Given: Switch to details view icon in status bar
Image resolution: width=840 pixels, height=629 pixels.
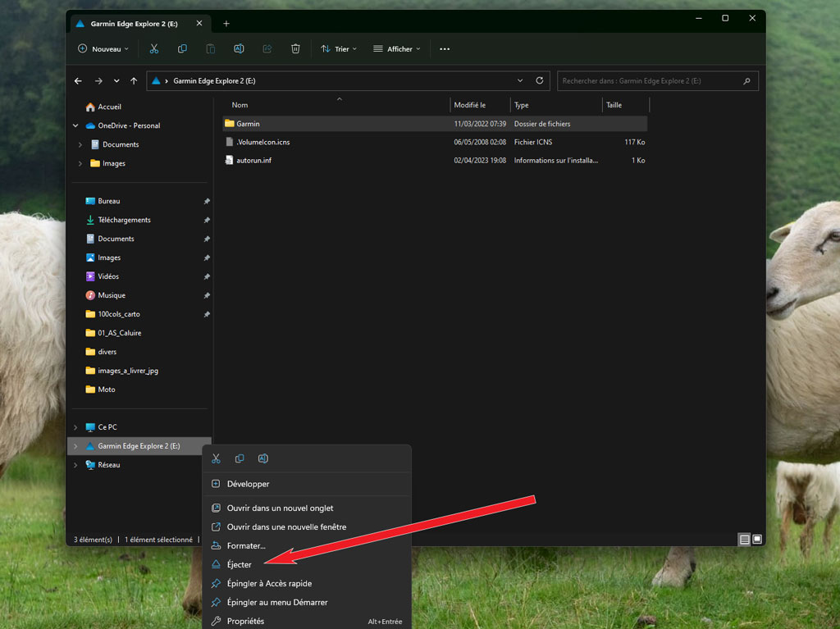Looking at the screenshot, I should (744, 540).
